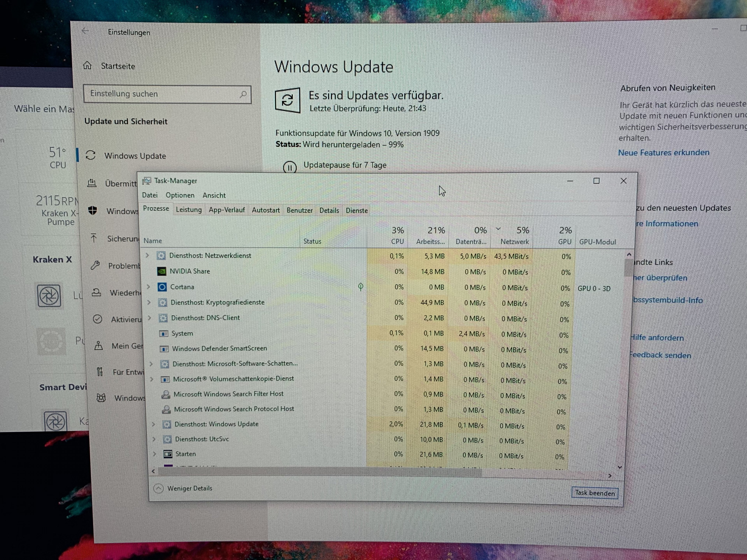Click the Cortana process icon
This screenshot has width=747, height=560.
click(x=162, y=287)
